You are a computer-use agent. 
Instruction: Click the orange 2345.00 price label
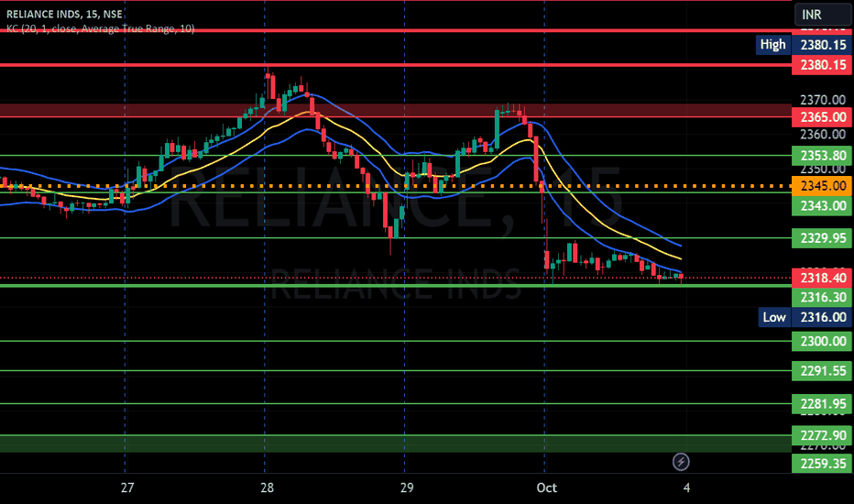822,186
